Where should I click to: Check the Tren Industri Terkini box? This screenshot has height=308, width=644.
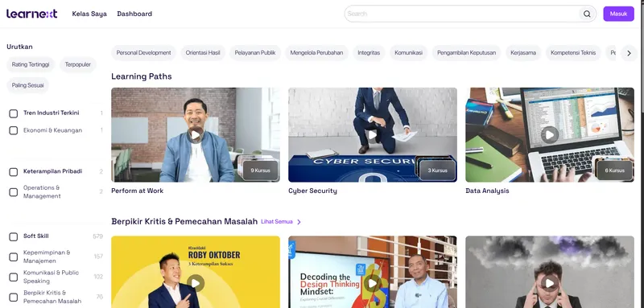click(14, 113)
